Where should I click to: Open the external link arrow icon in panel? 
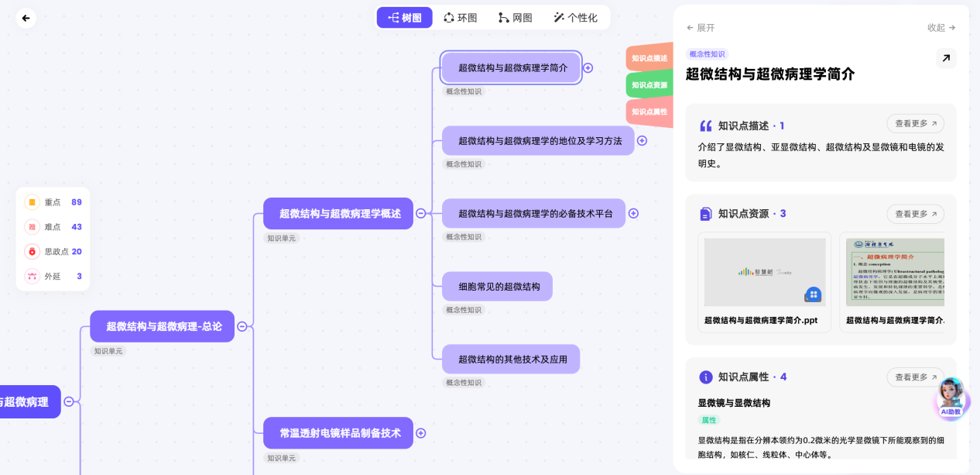pyautogui.click(x=946, y=58)
